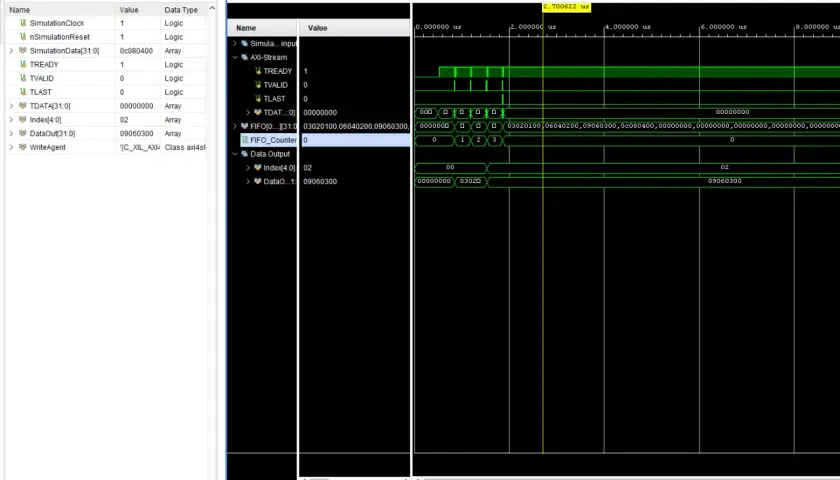Expand DataOut under Data Output
The image size is (840, 480).
(x=248, y=182)
